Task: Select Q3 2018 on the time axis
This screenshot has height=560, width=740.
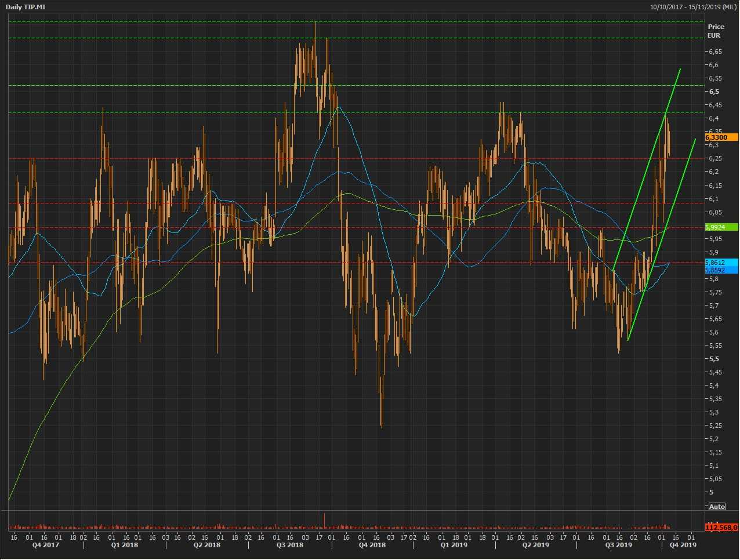Action: (289, 545)
